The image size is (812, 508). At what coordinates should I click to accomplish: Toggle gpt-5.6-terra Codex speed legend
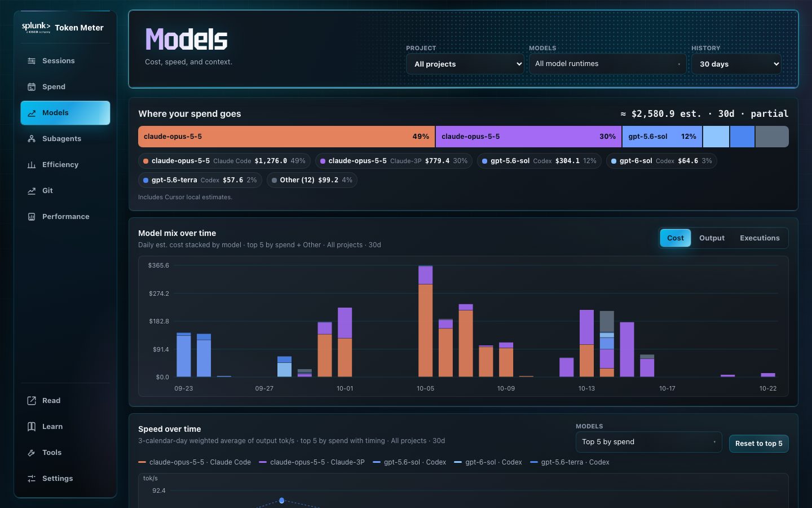(570, 462)
